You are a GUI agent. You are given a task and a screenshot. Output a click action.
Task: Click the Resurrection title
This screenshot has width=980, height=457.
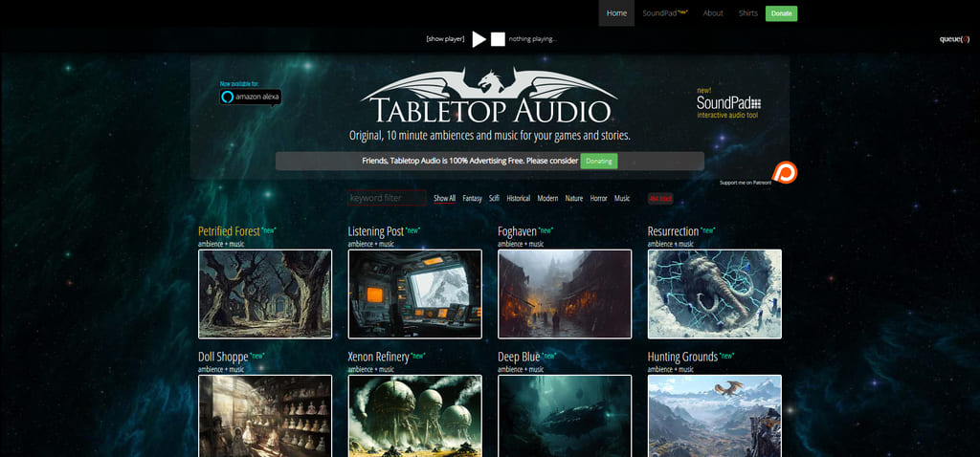673,231
